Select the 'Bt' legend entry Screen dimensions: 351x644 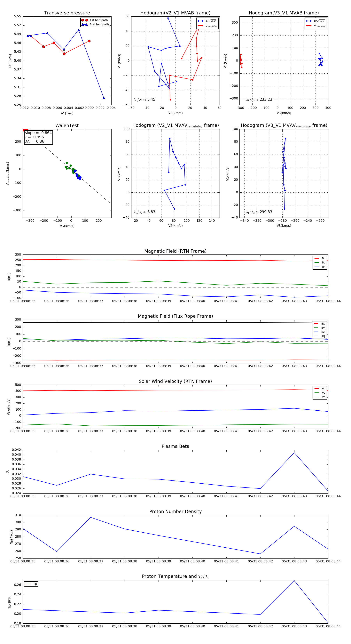click(x=320, y=262)
